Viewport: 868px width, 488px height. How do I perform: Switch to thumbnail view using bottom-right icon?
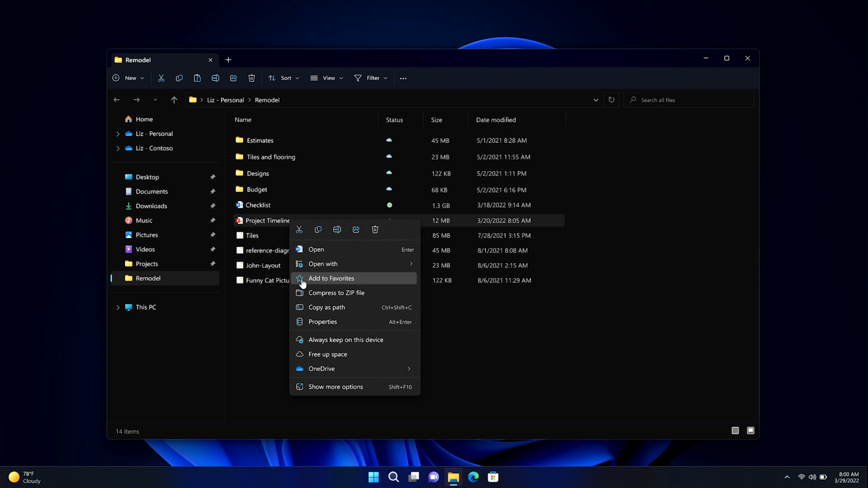point(750,431)
